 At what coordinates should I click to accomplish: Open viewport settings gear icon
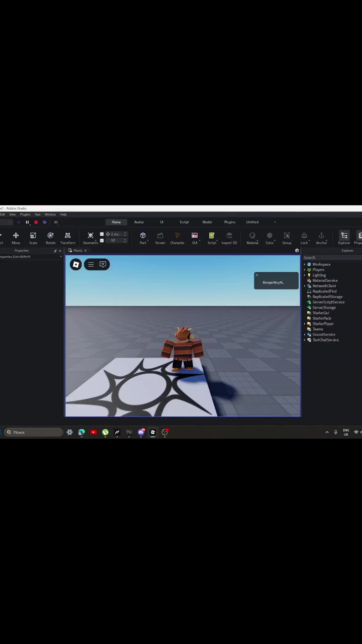click(297, 251)
